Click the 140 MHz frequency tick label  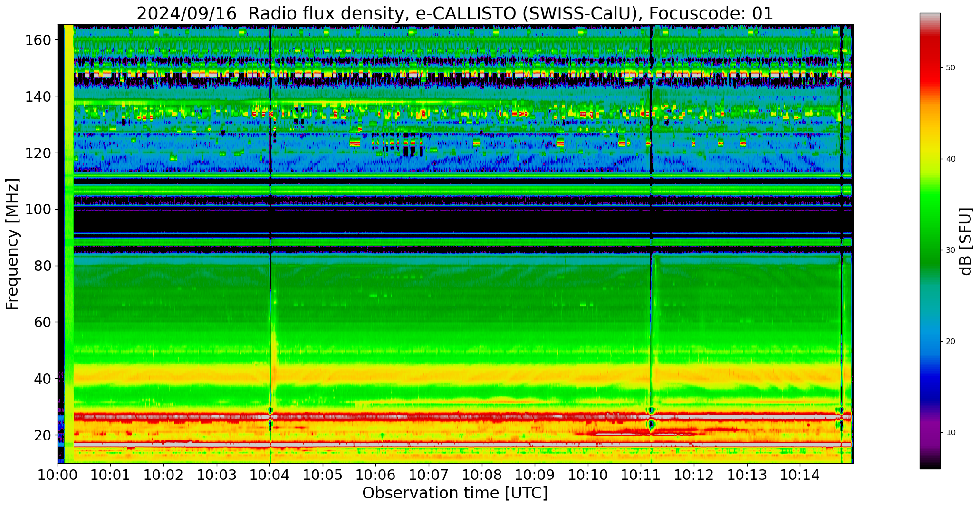(38, 97)
